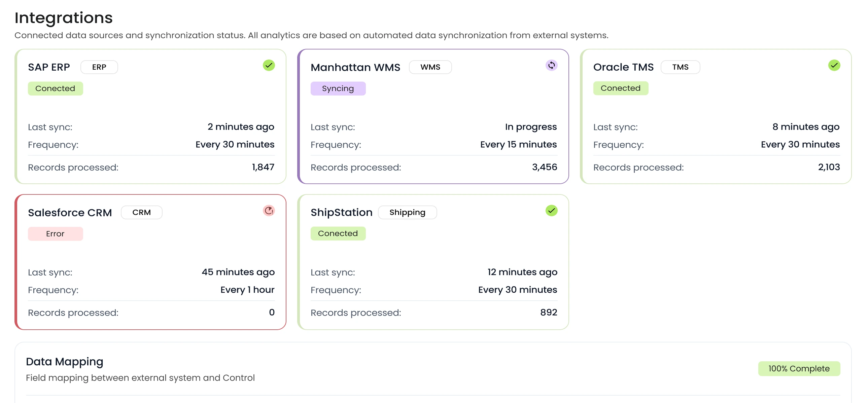Click the Data Mapping section heading
868x403 pixels.
(64, 362)
